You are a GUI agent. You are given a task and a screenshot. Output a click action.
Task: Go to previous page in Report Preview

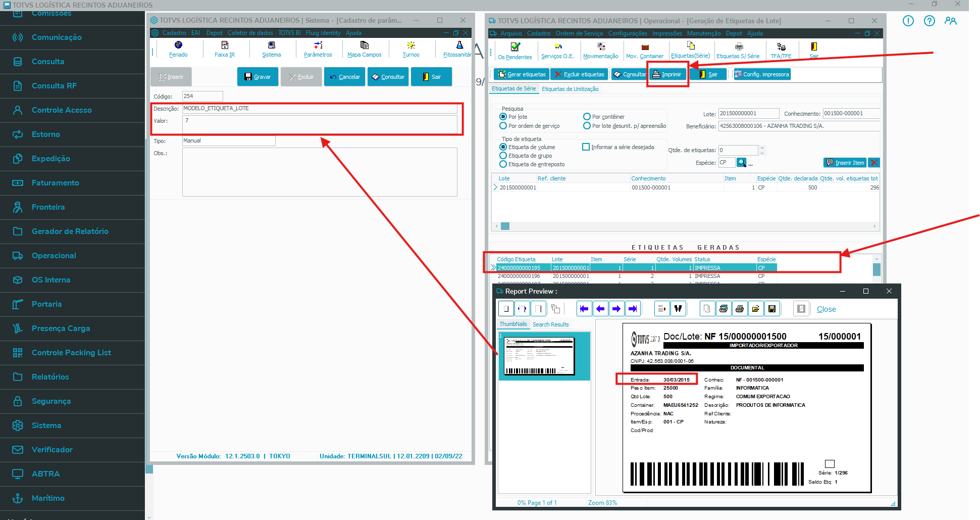point(600,309)
